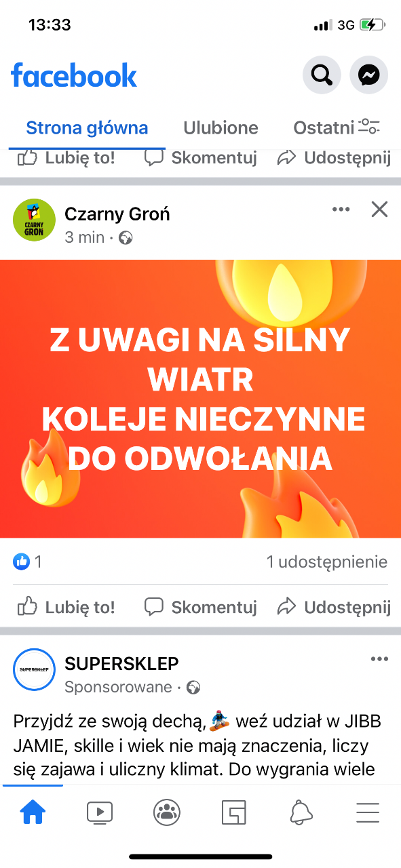This screenshot has height=868, width=401.
Task: Open the wind warning post image
Action: click(200, 399)
